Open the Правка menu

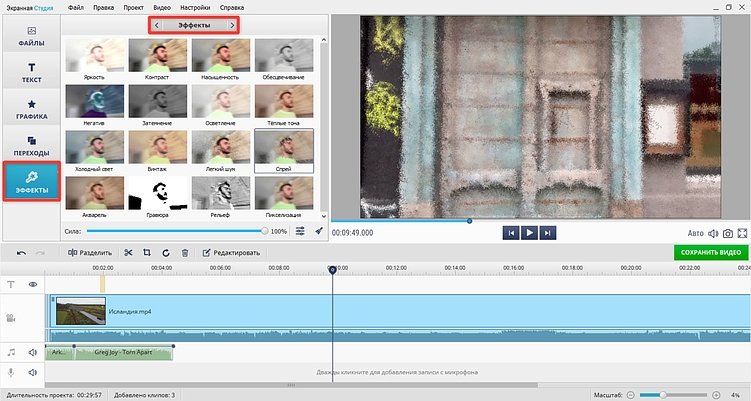tap(103, 8)
